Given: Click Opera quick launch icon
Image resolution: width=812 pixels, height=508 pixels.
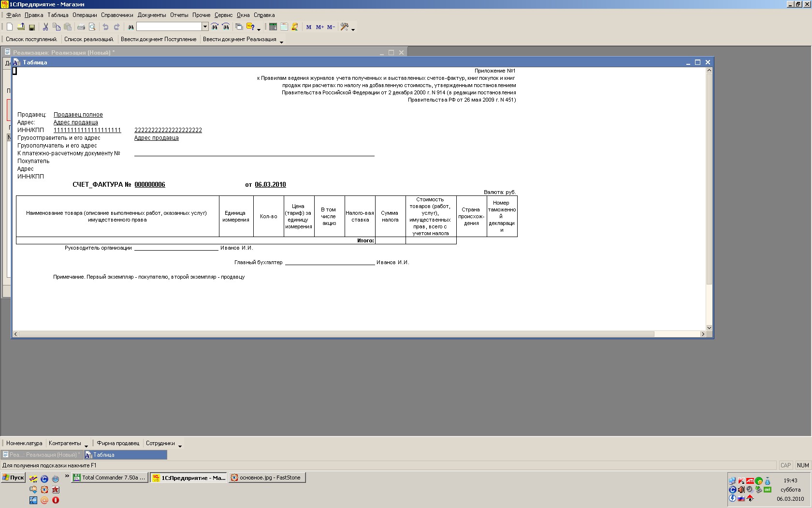Looking at the screenshot, I should click(56, 500).
